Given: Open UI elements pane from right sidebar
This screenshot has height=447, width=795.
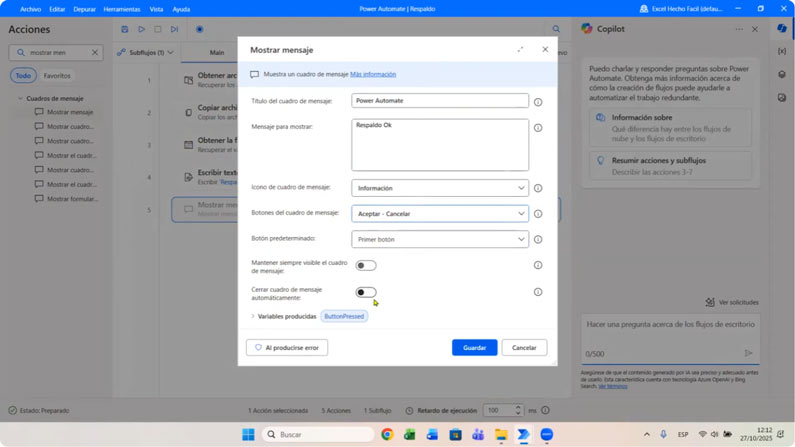Looking at the screenshot, I should click(x=782, y=74).
